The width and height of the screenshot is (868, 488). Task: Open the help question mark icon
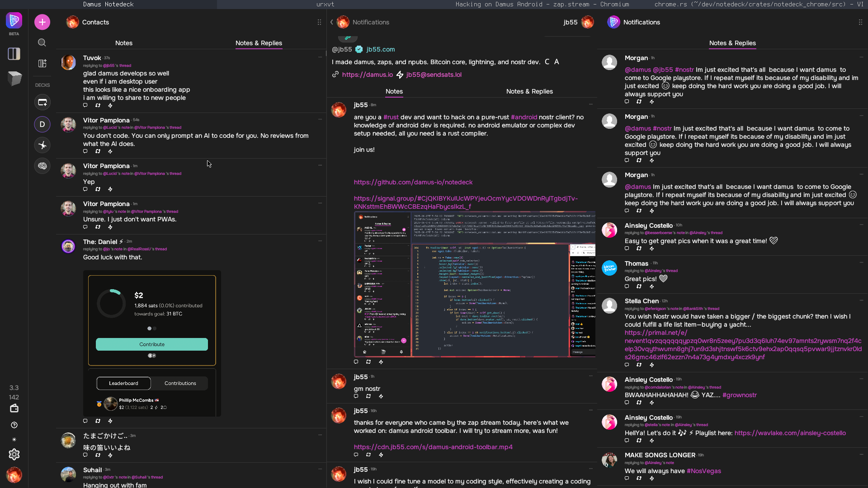[x=14, y=425]
